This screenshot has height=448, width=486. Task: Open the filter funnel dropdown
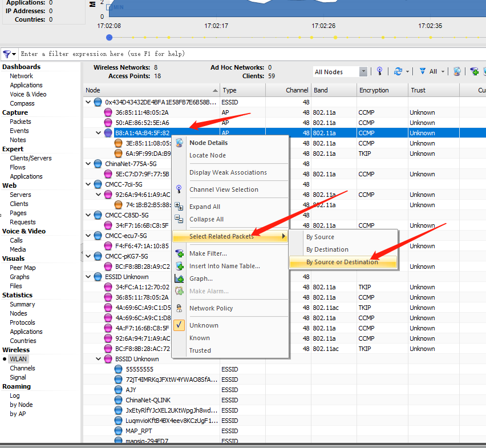9,54
